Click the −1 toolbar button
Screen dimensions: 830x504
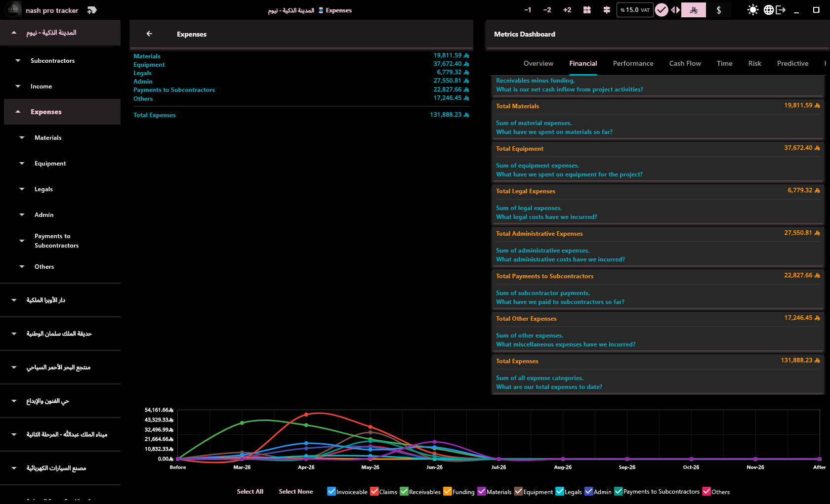(528, 10)
